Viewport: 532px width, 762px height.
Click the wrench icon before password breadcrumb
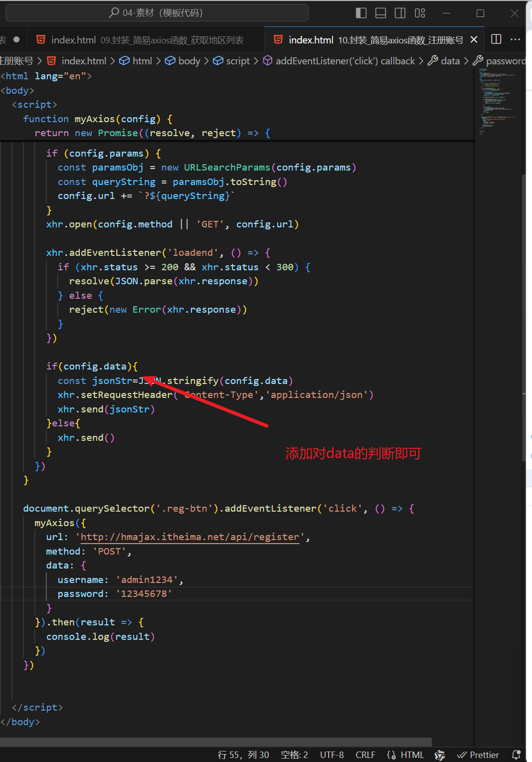click(478, 61)
